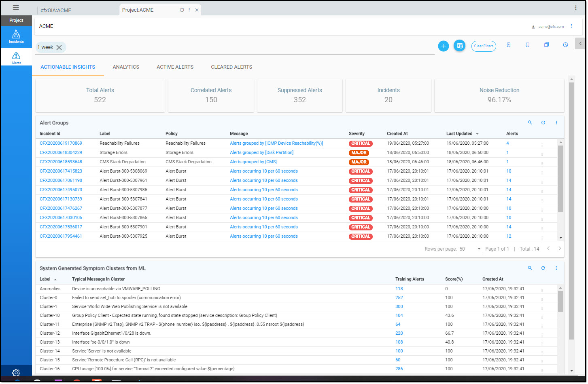This screenshot has height=384, width=588.
Task: Open settings gear at sidebar bottom
Action: pos(16,372)
